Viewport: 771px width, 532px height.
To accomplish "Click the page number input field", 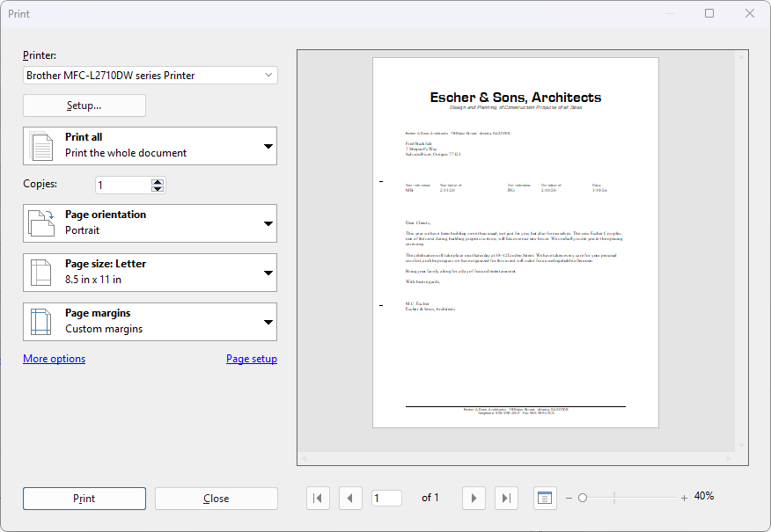I will 386,498.
